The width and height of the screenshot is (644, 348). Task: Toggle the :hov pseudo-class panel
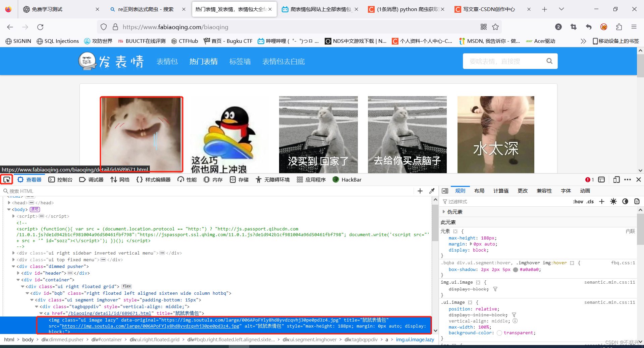578,202
